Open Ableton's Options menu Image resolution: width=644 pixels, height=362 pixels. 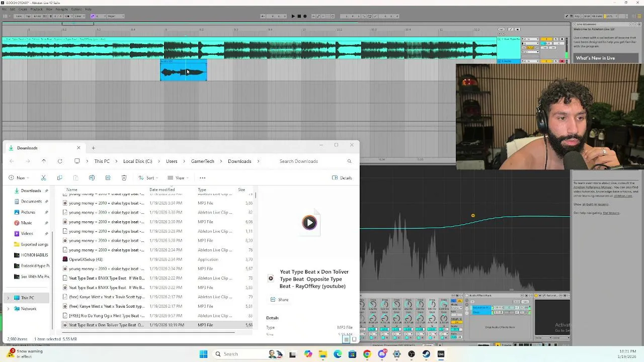[x=76, y=9]
